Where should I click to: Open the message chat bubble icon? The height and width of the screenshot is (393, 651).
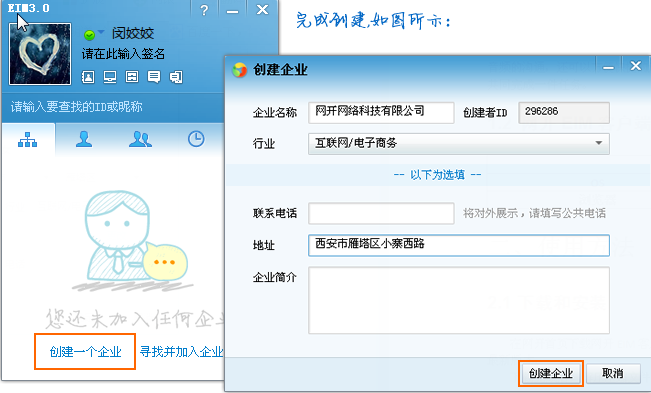[154, 77]
